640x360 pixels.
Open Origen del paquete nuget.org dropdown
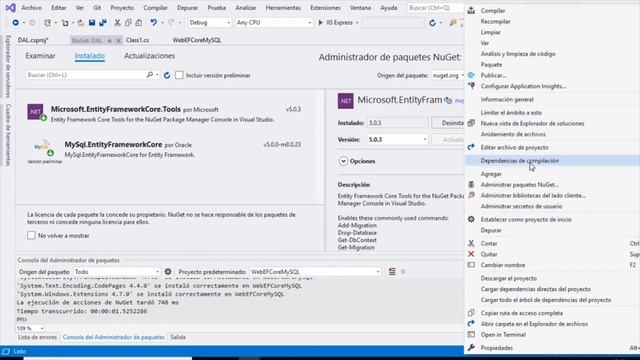[448, 76]
